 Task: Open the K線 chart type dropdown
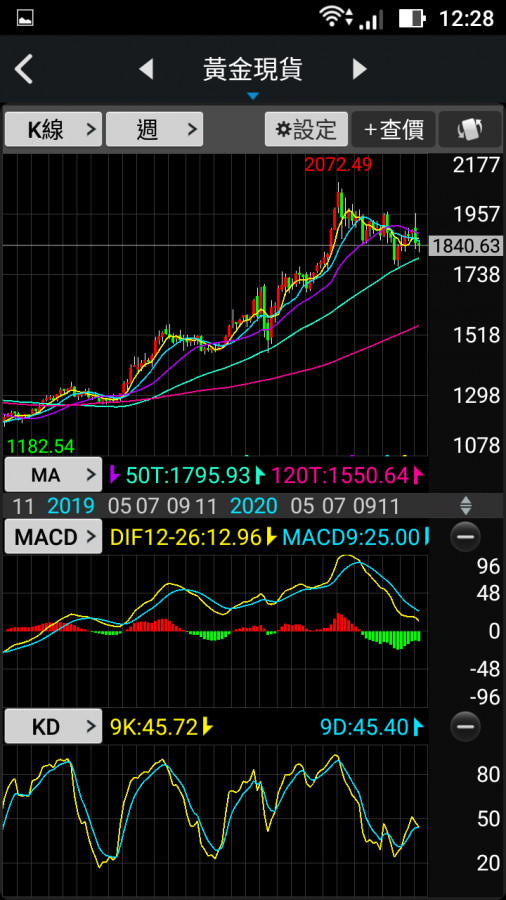pos(53,129)
